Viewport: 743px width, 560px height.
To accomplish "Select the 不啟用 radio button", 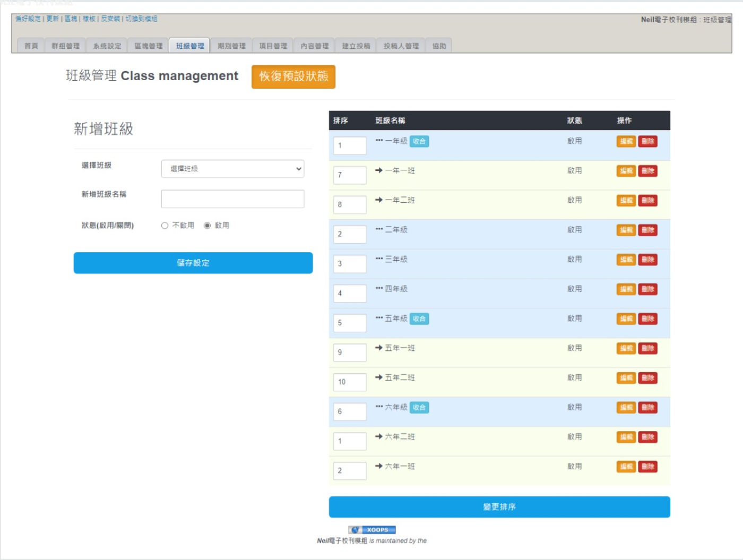I will [165, 226].
